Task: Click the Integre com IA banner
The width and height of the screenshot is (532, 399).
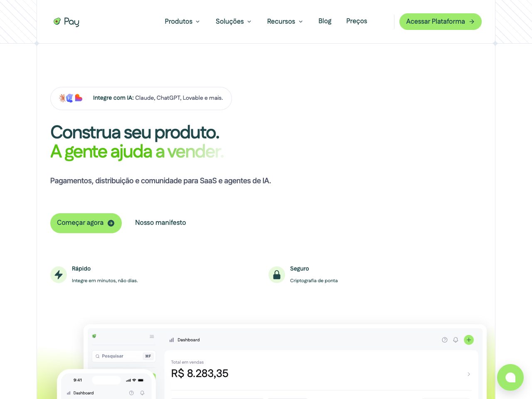Action: click(141, 99)
